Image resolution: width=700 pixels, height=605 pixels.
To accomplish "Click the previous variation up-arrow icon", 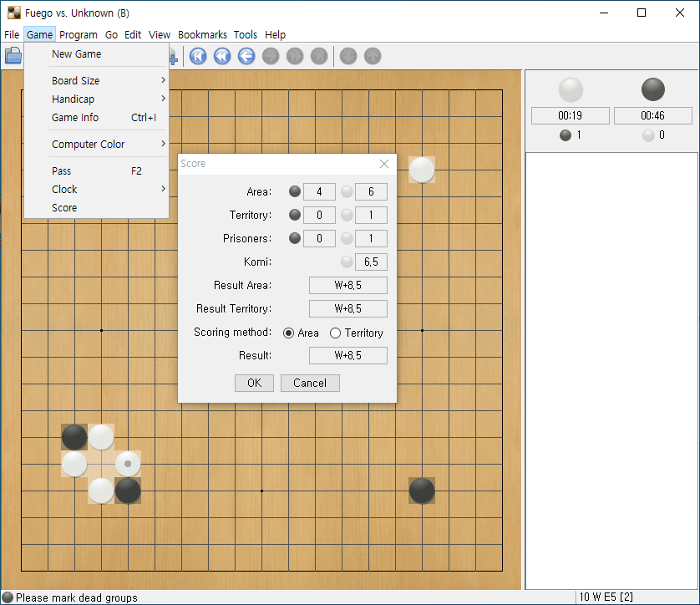I will (373, 56).
